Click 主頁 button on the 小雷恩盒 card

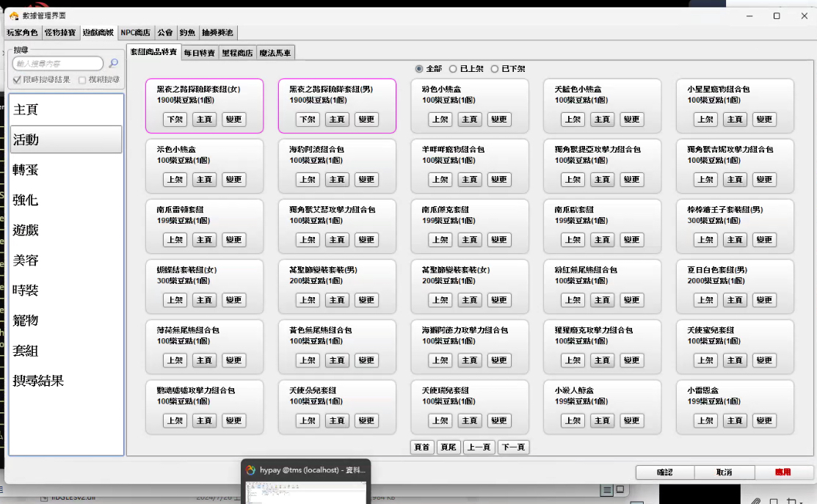click(735, 421)
